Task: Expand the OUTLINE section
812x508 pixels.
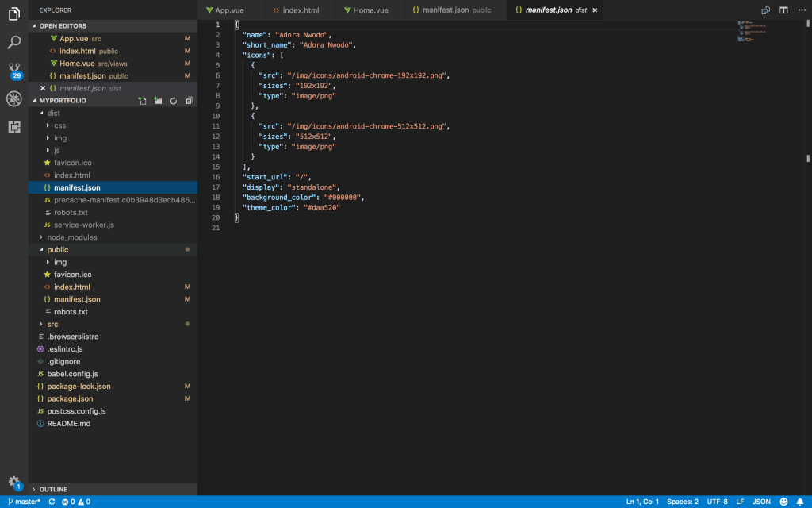Action: click(x=53, y=489)
